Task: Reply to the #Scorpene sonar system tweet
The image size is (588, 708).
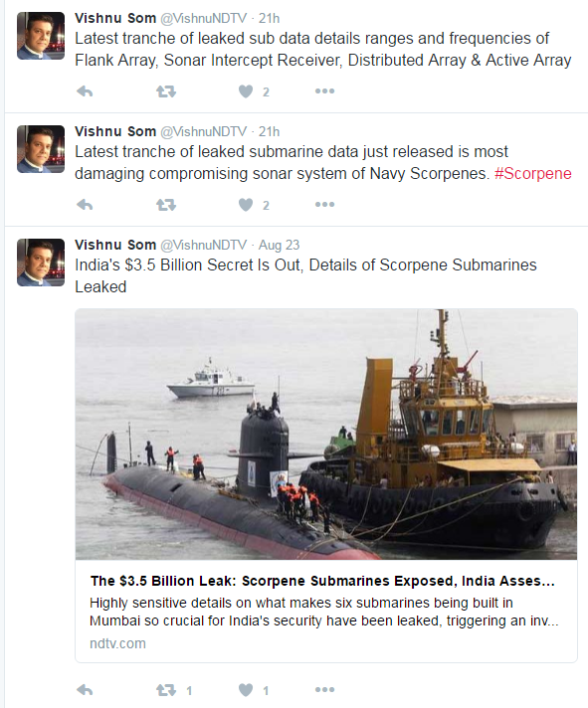Action: (85, 205)
